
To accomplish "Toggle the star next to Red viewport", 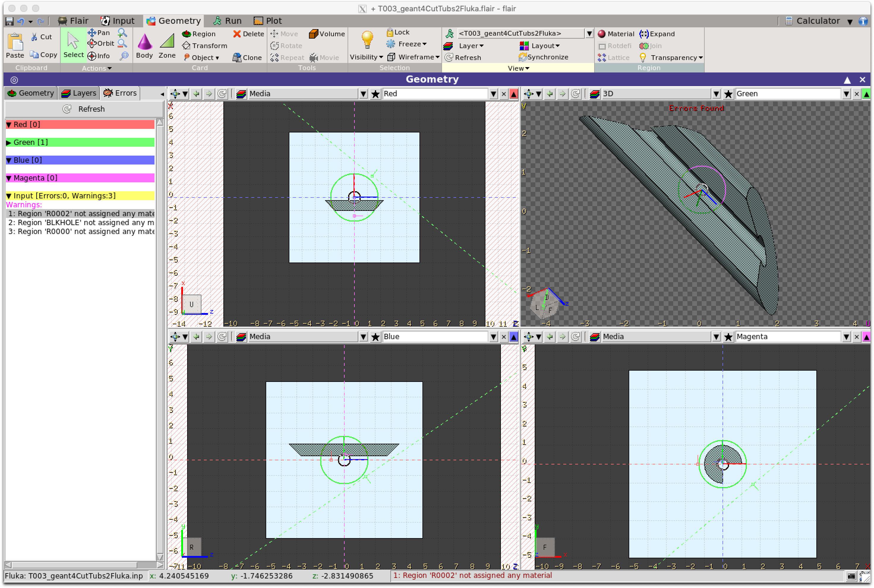I will coord(375,94).
